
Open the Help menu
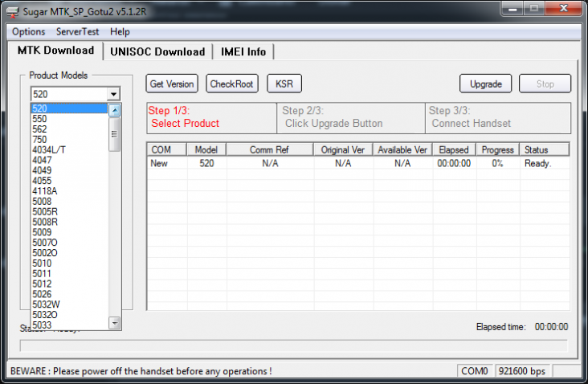tap(120, 32)
